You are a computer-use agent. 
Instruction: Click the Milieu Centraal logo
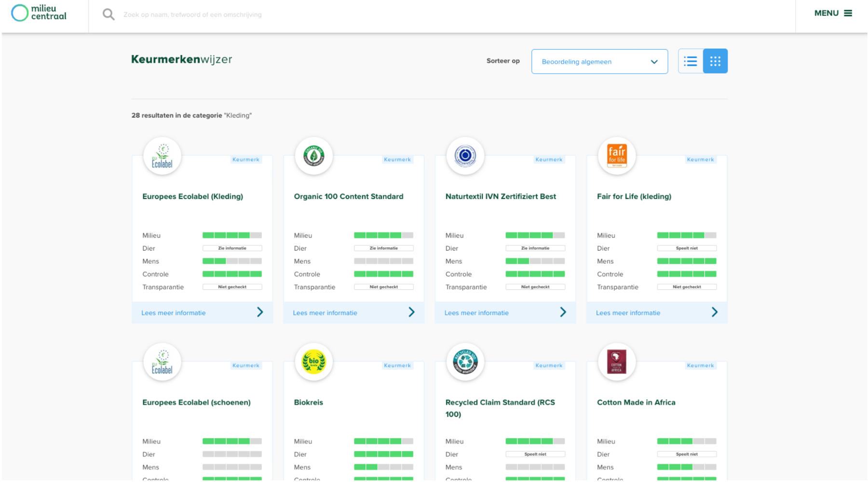39,13
